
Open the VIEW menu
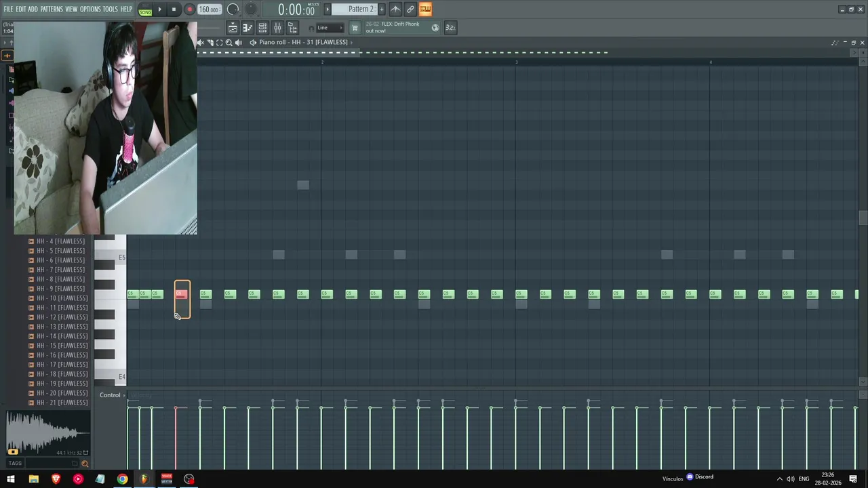[71, 9]
